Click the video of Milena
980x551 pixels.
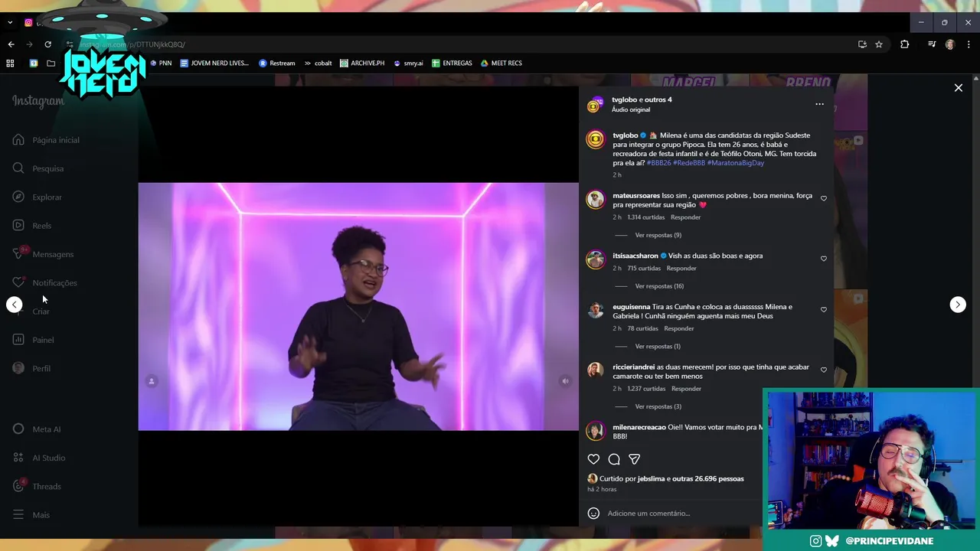coord(358,306)
